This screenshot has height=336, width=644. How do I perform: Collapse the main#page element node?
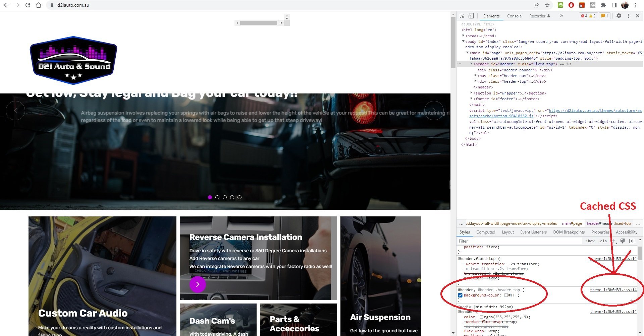[467, 53]
